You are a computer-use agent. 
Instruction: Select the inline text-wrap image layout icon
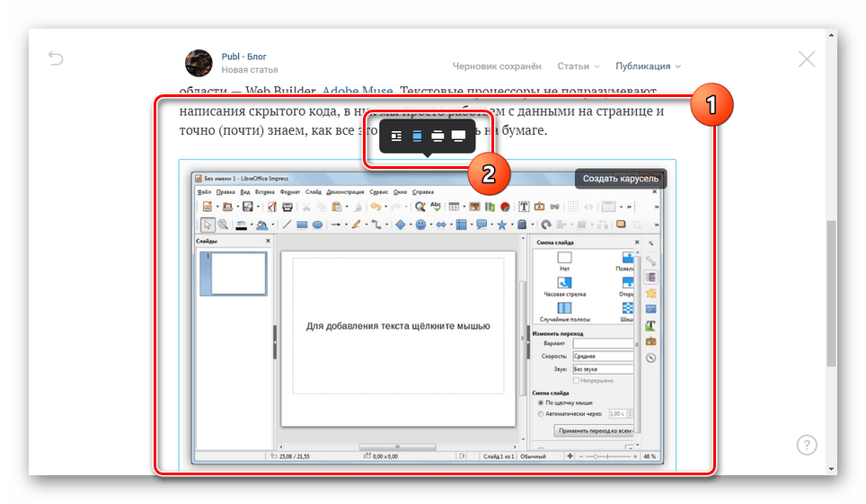[396, 136]
